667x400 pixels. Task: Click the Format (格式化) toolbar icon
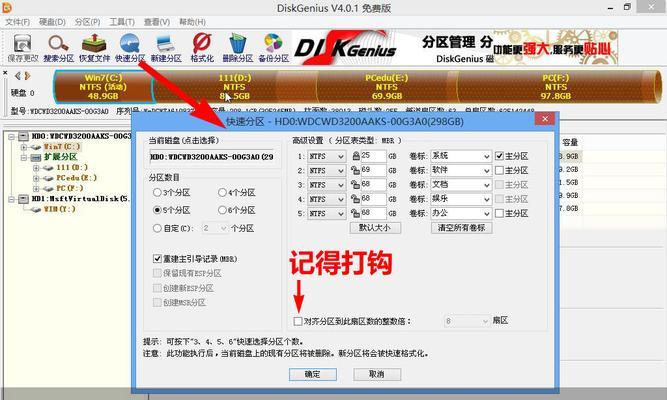[202, 48]
